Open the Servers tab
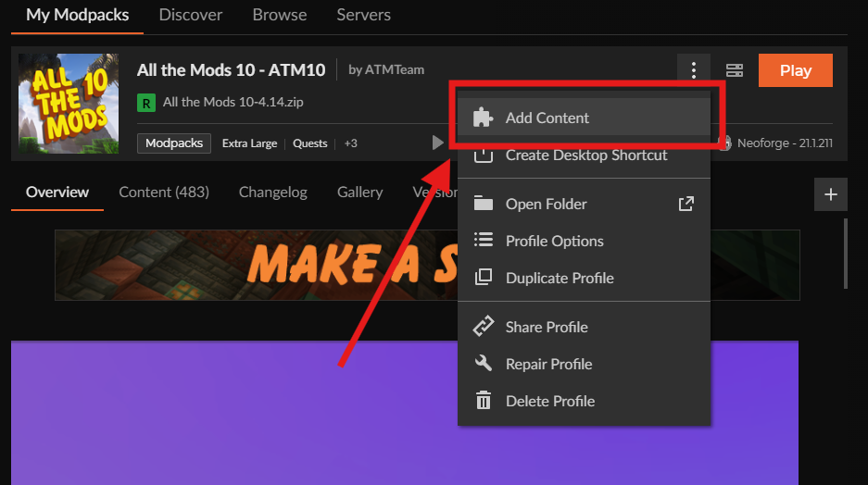 364,15
